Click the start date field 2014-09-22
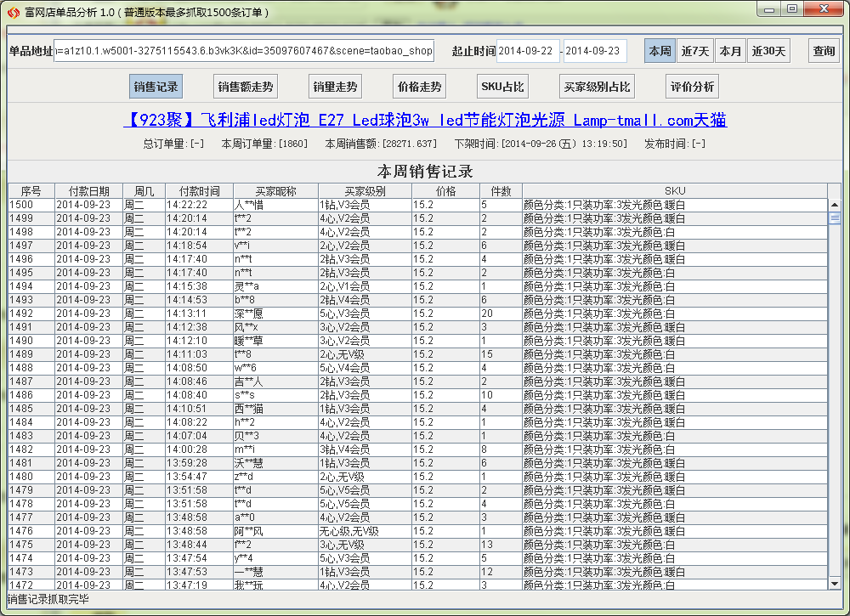 coord(528,51)
